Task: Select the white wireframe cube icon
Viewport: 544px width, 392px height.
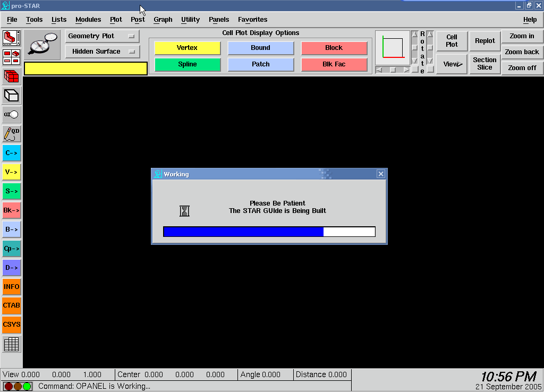Action: [x=12, y=96]
